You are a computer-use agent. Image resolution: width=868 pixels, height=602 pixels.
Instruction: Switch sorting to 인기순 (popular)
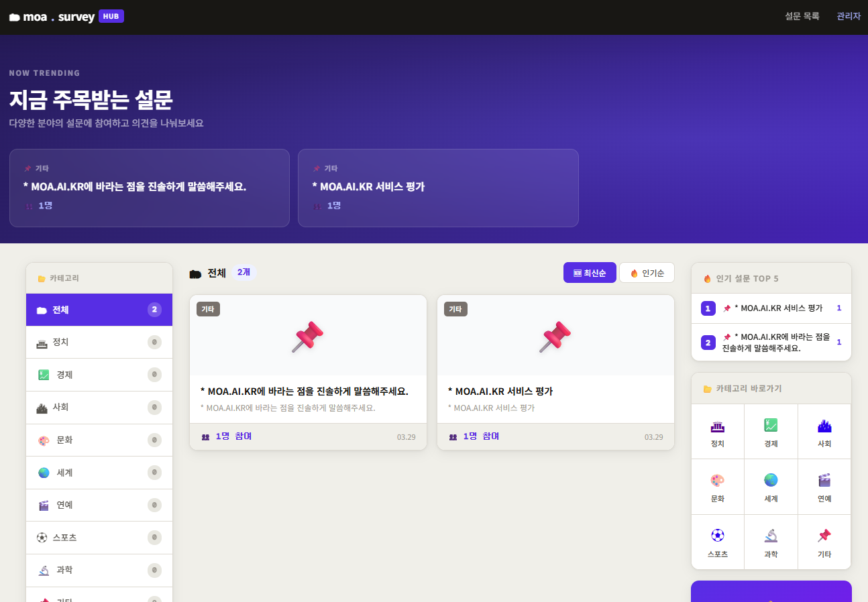pos(647,273)
